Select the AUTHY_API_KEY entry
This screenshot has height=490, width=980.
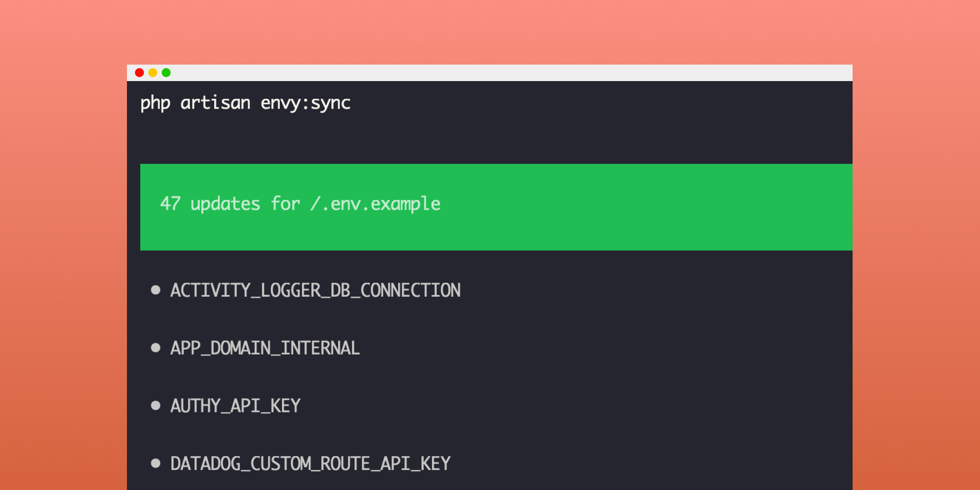235,406
